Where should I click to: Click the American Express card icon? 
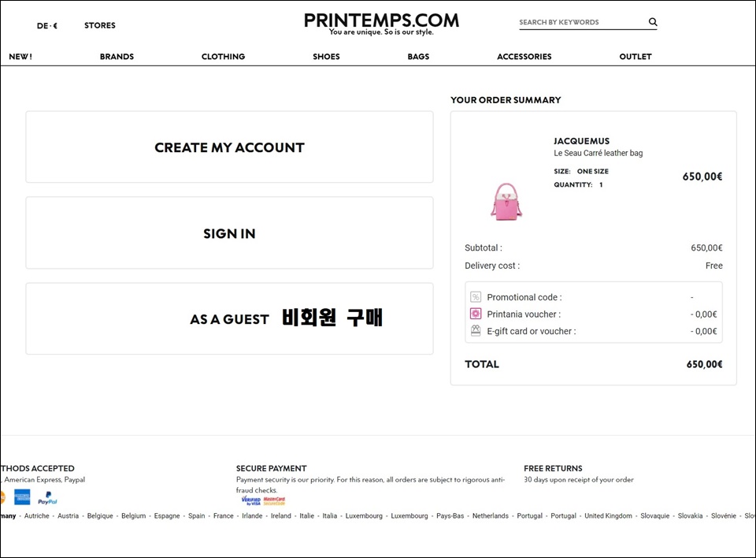point(22,497)
